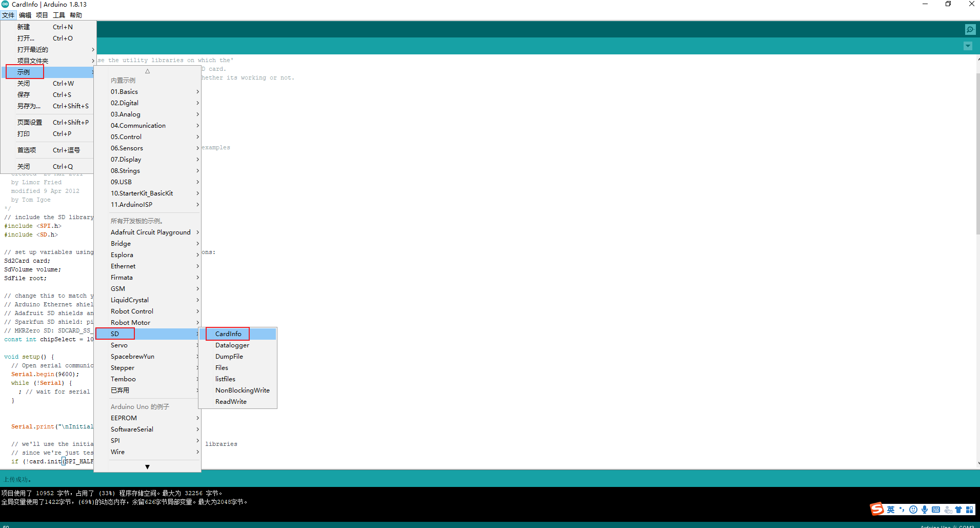Click the Sogou input method logo

(877, 509)
